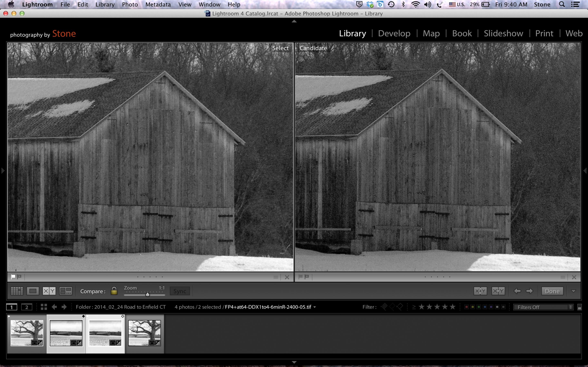Show main window display 1 button
Image resolution: width=588 pixels, height=367 pixels.
(x=12, y=307)
